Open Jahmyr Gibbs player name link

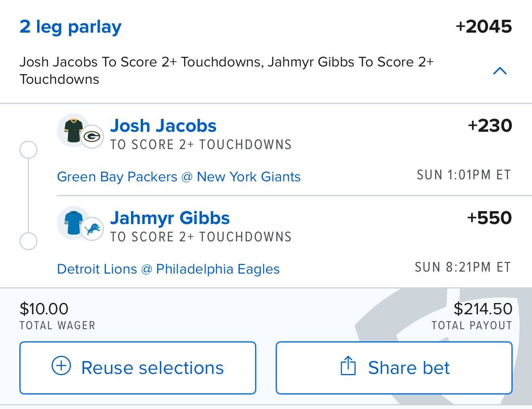170,218
